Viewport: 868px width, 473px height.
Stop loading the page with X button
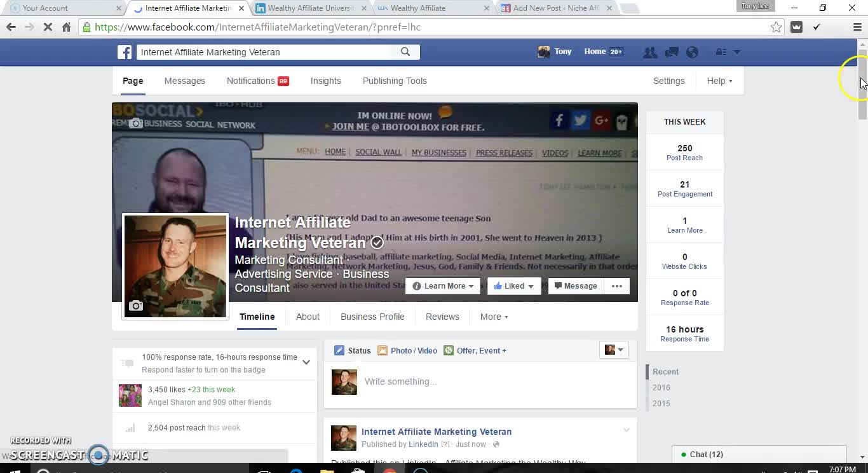pos(48,27)
